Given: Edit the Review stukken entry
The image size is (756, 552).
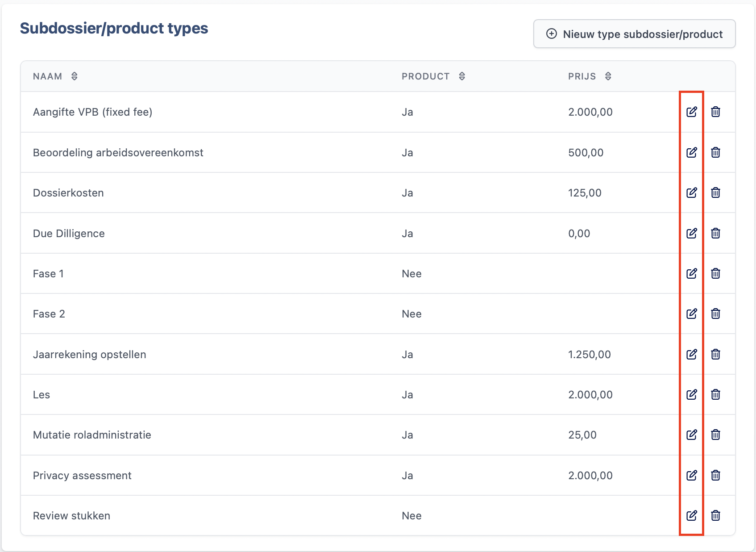Looking at the screenshot, I should 691,515.
